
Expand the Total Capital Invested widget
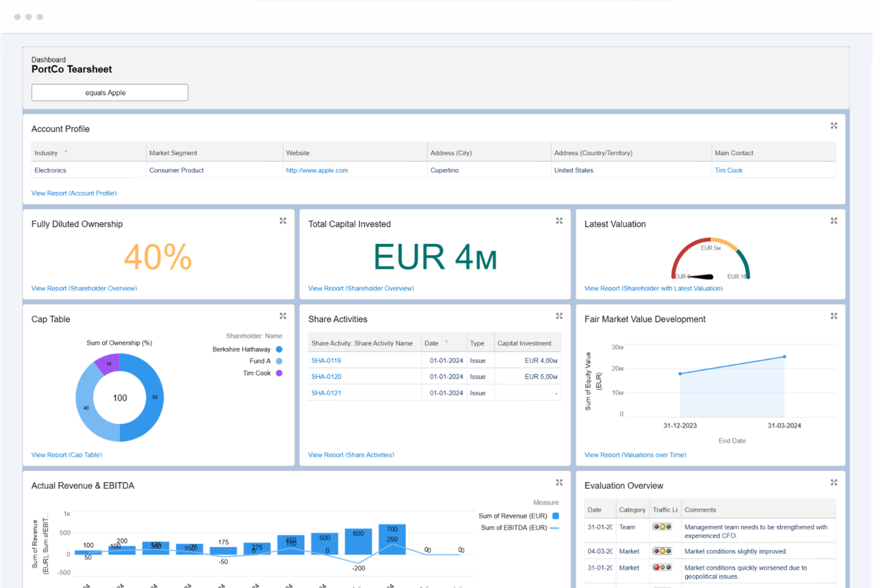tap(559, 221)
